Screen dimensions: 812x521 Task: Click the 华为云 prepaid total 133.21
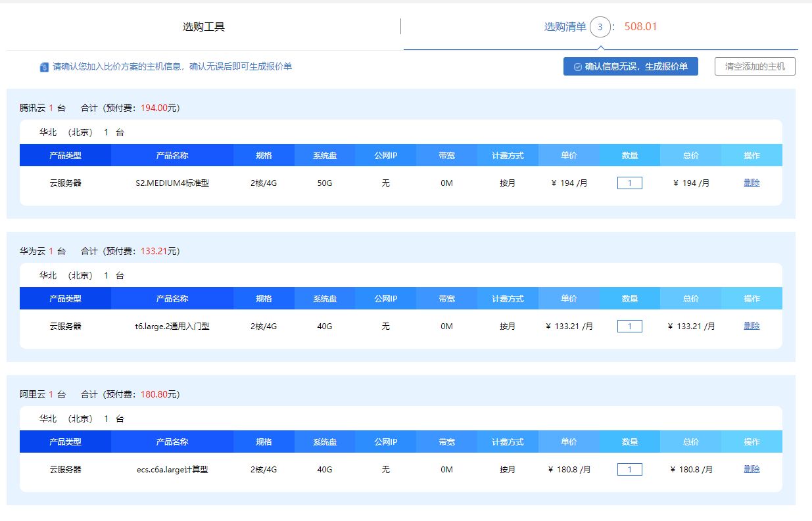pos(155,251)
